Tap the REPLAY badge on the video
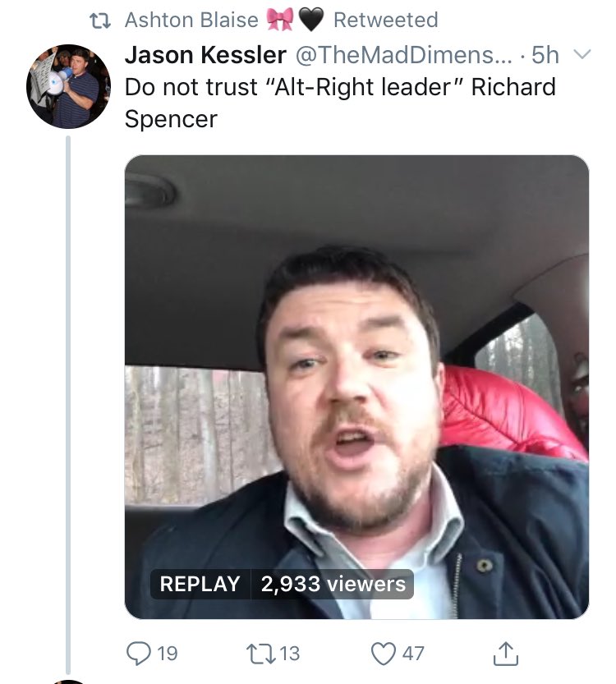This screenshot has width=616, height=684. coord(200,584)
